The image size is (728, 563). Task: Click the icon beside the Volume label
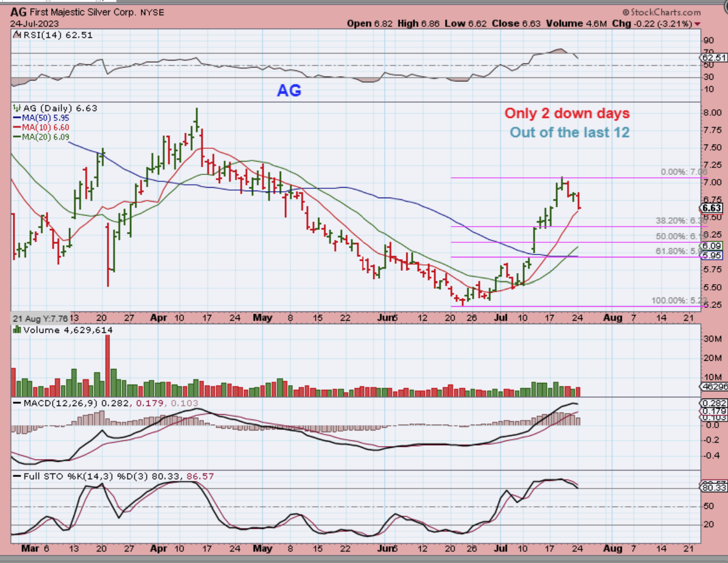point(17,330)
